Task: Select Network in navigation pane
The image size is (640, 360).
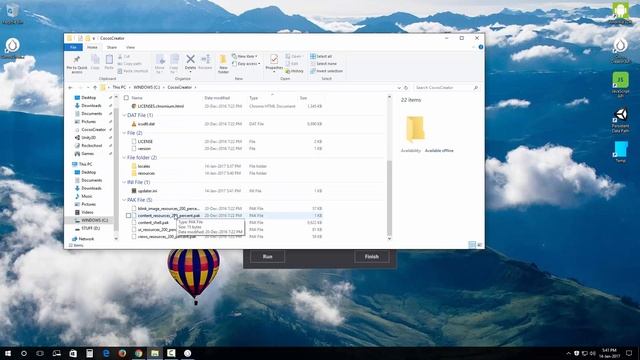Action: 83,239
